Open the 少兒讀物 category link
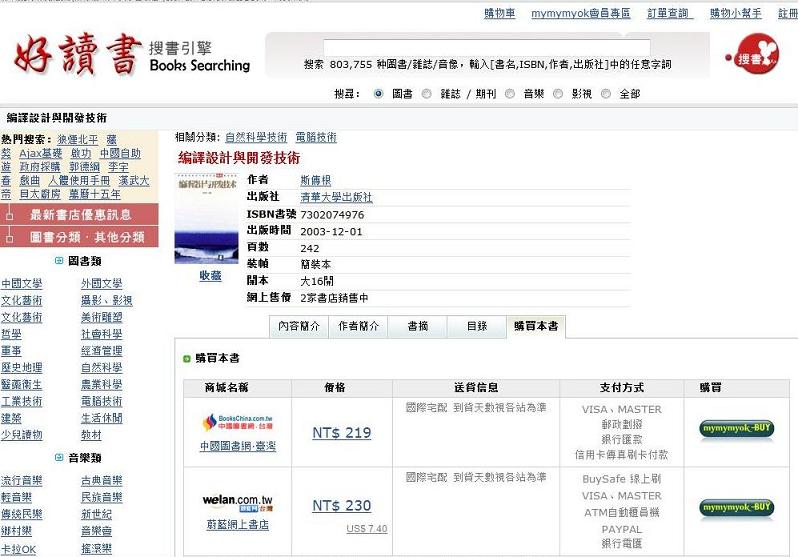The width and height of the screenshot is (798, 557). [21, 435]
